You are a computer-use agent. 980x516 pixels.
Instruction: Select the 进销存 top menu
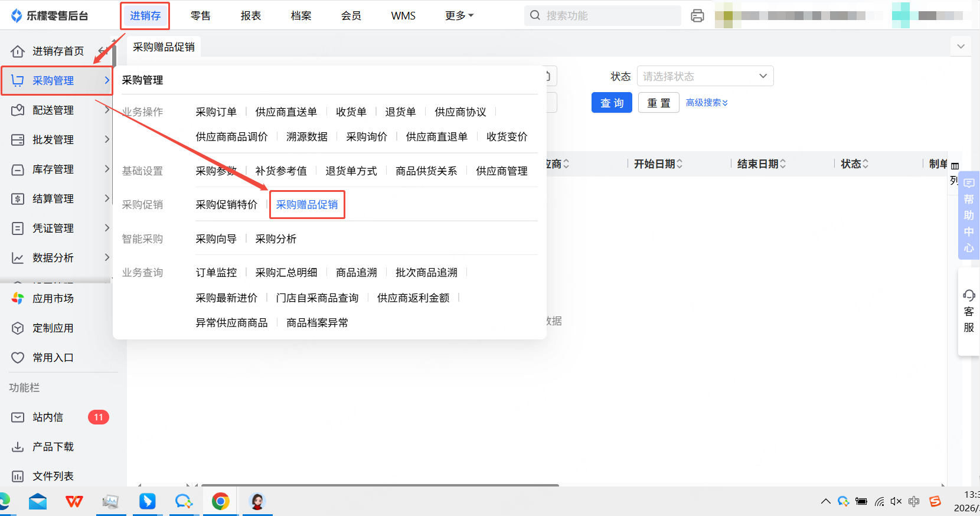145,16
